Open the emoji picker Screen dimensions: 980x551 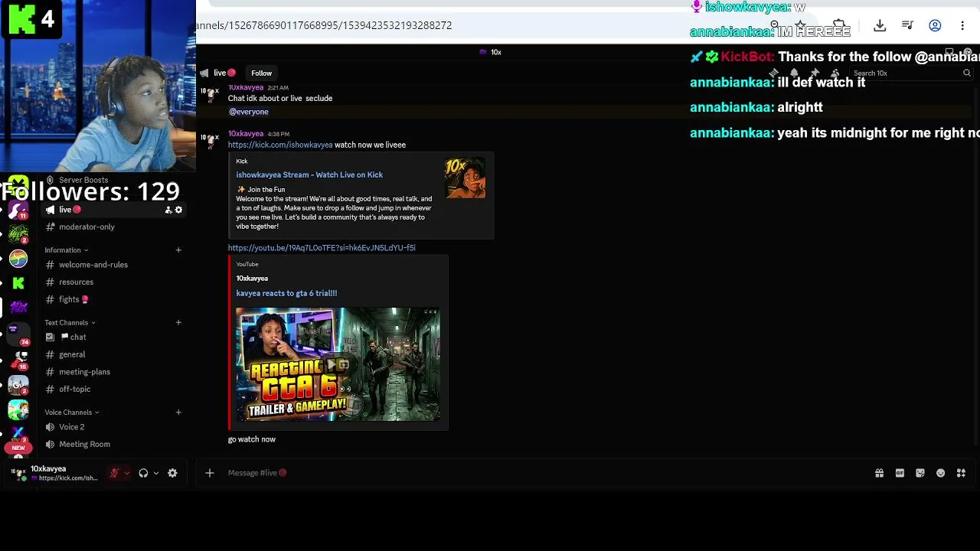pyautogui.click(x=941, y=473)
